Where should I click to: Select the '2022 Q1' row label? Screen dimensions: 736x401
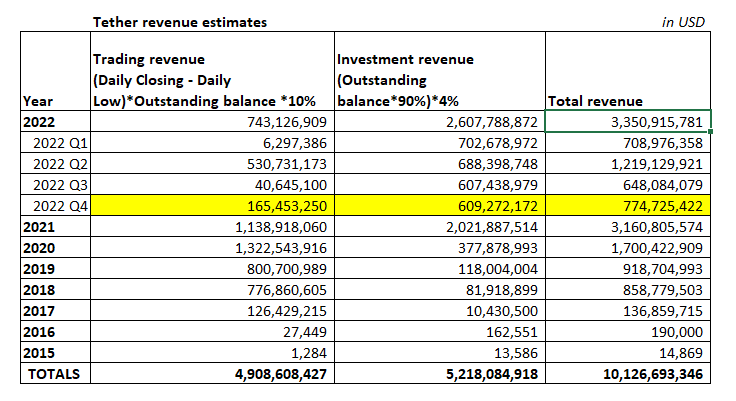(55, 142)
